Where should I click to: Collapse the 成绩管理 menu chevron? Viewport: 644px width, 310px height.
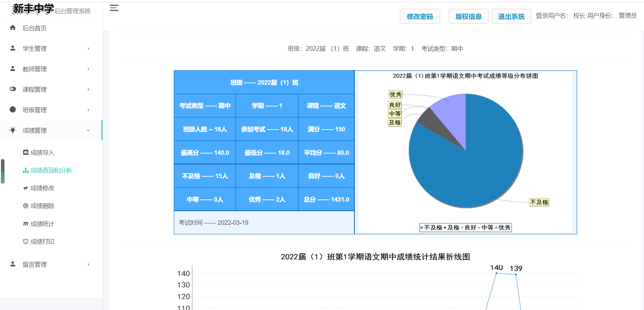tap(88, 130)
